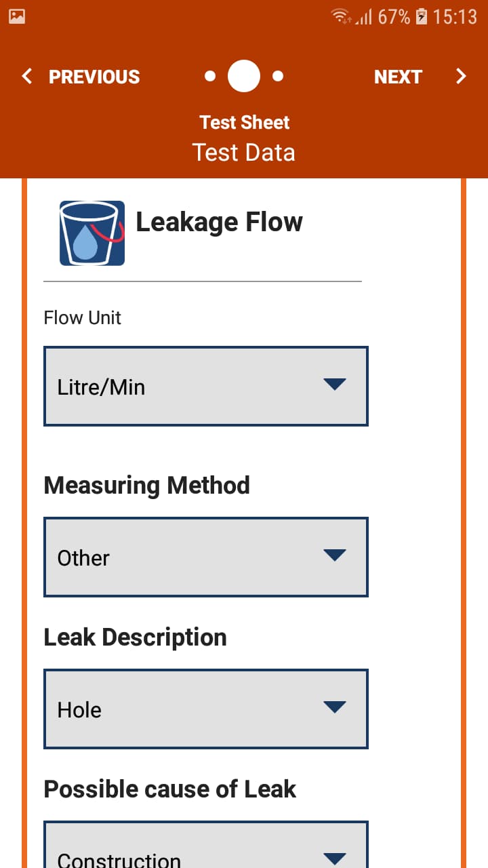Tap the Test Data subtitle
The width and height of the screenshot is (488, 868).
pyautogui.click(x=244, y=152)
